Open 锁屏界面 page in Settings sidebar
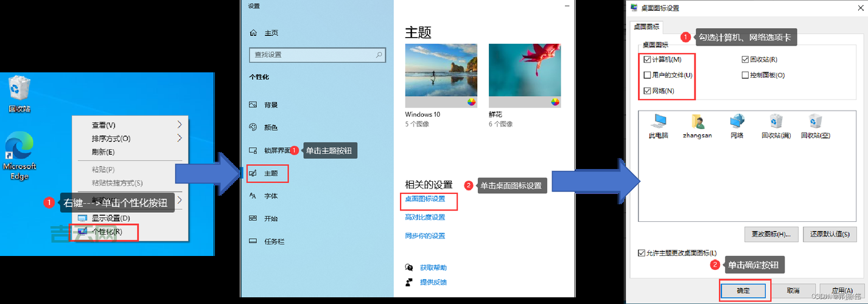 pos(270,150)
